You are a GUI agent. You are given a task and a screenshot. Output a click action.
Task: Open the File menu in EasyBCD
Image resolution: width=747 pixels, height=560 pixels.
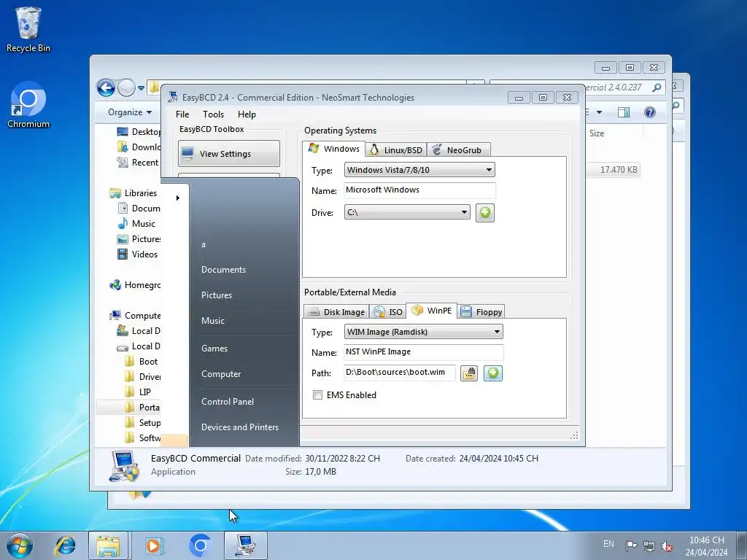(182, 114)
